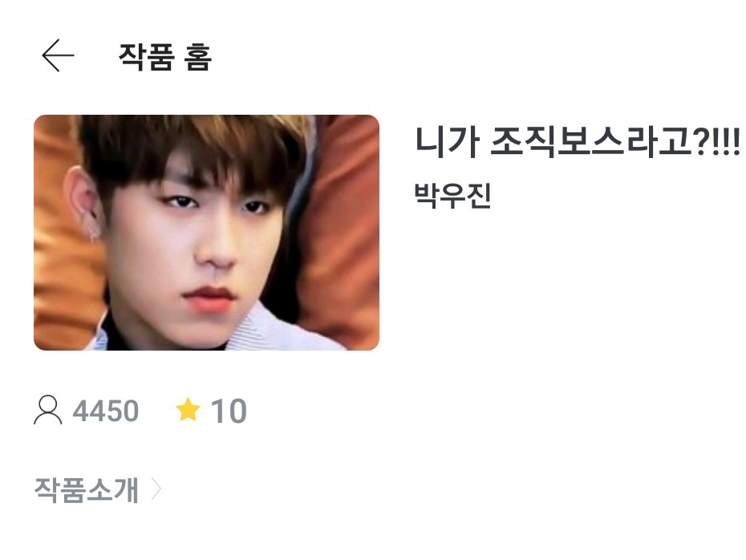Return to previous page with left arrow
746x560 pixels.
(58, 55)
